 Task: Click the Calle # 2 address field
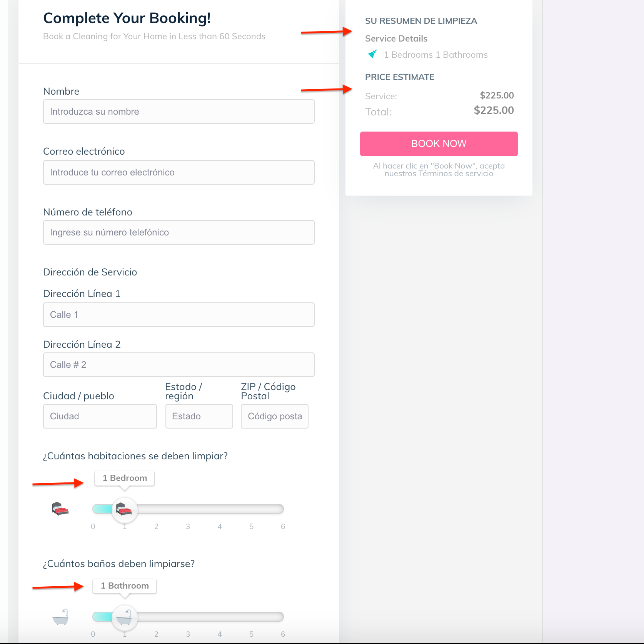(179, 365)
